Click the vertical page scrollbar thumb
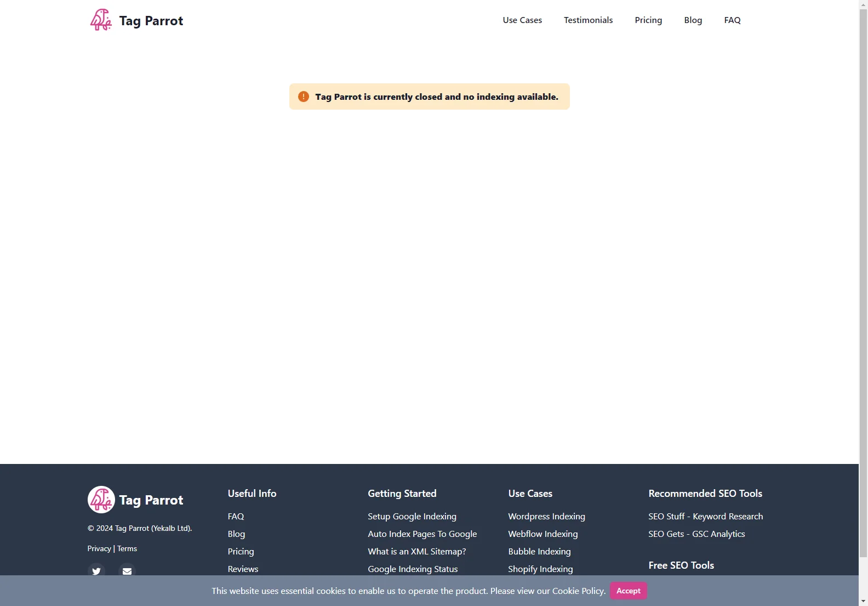Image resolution: width=868 pixels, height=606 pixels. [863, 283]
